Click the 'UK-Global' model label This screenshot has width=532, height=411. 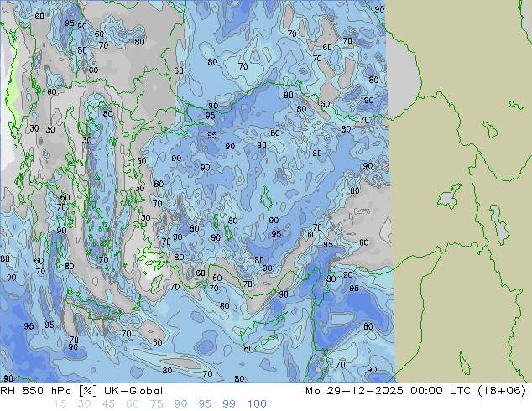coord(133,391)
